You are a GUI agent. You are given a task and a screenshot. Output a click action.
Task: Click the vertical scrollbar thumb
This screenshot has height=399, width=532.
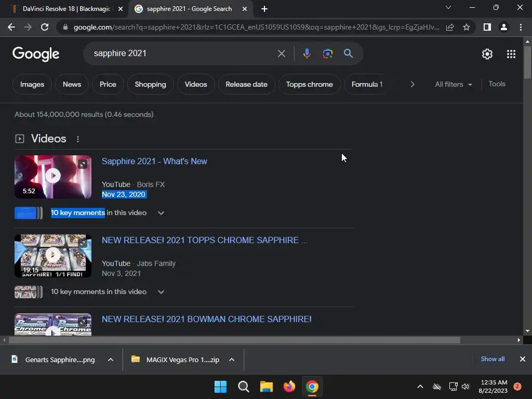coord(527,62)
